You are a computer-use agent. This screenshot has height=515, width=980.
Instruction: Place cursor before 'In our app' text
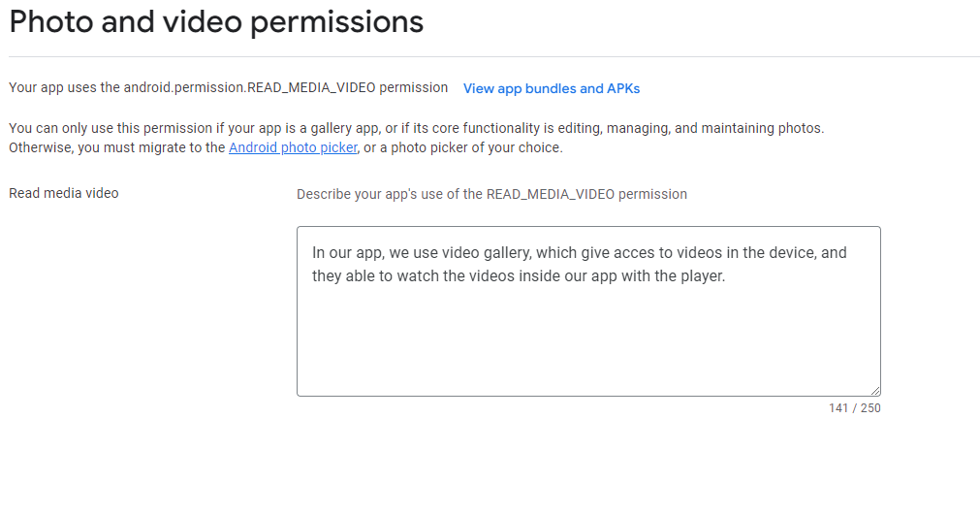click(312, 253)
